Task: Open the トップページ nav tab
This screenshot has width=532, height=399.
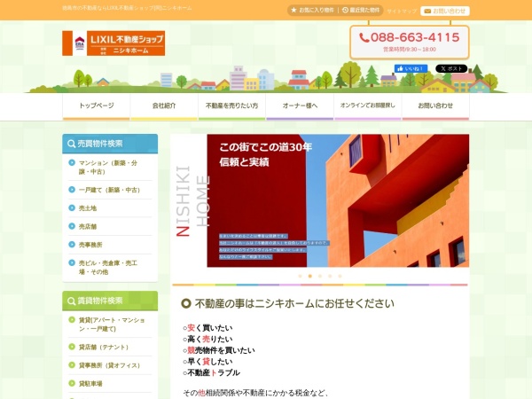Action: (97, 106)
